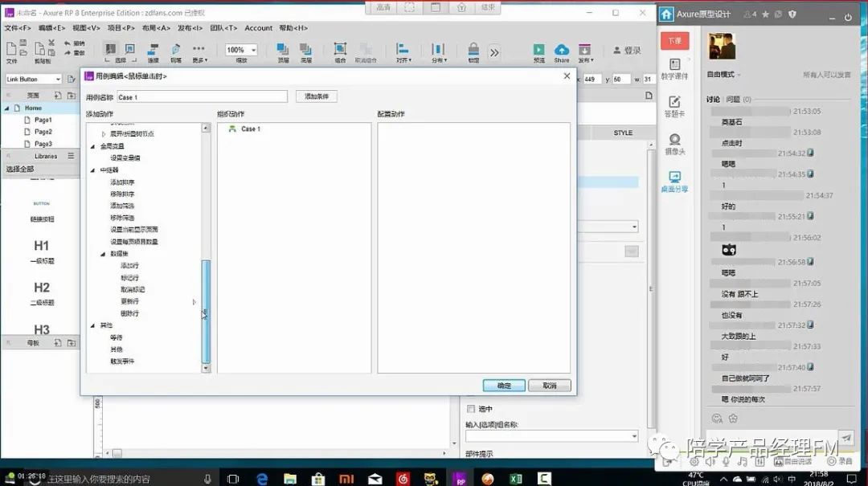
Task: Open the toolbar overflow chevron
Action: pos(494,52)
